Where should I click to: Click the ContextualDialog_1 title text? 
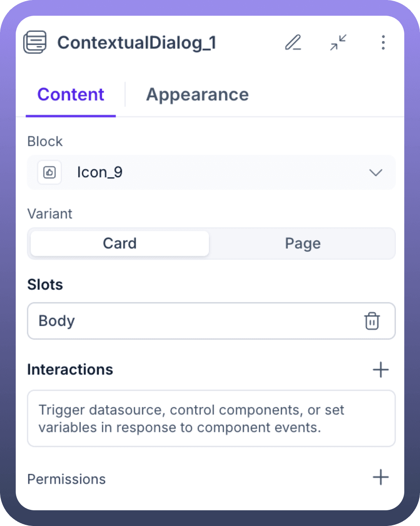(x=137, y=42)
